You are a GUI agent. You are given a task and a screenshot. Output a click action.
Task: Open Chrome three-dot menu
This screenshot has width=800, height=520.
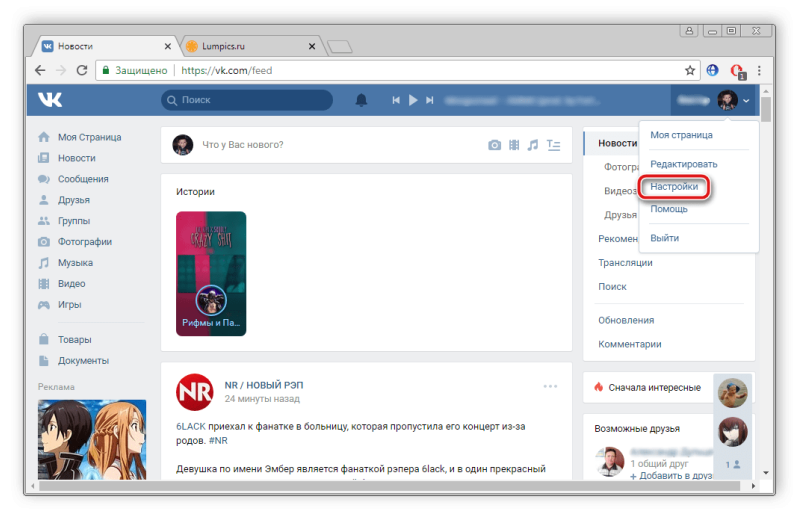pos(759,70)
